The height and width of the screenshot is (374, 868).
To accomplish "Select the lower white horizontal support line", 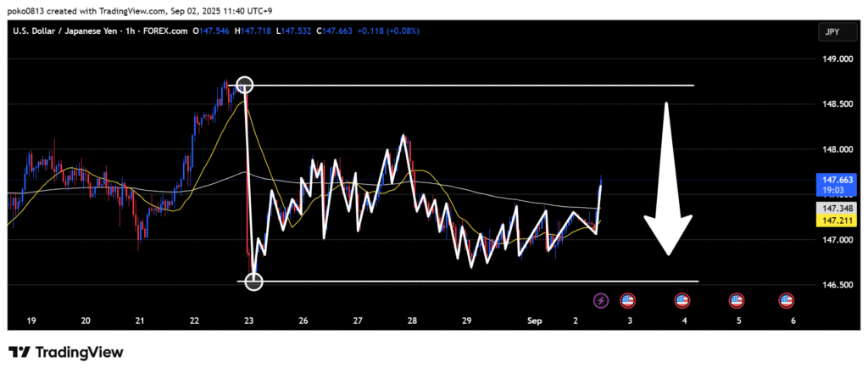I will [475, 281].
